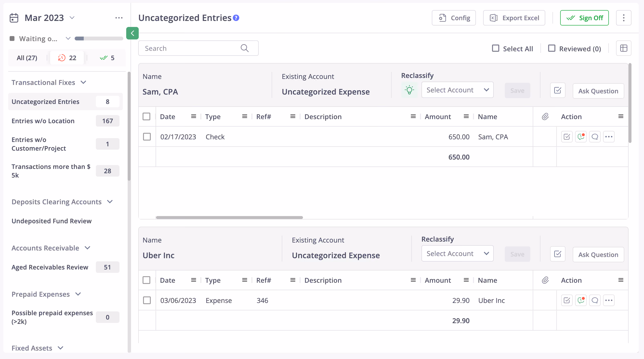Click the help question mark beside Uncategorized Entries
The width and height of the screenshot is (644, 359).
pyautogui.click(x=236, y=18)
